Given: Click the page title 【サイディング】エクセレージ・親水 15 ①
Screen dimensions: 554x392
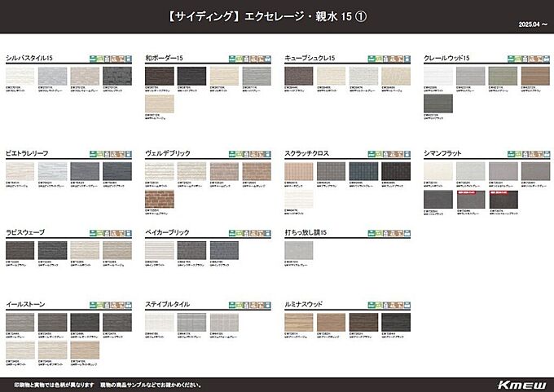Looking at the screenshot, I should [266, 16].
